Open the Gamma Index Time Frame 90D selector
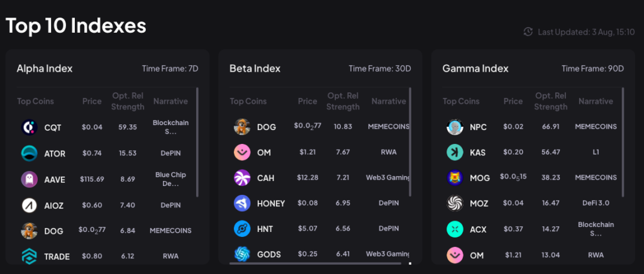Viewport: 644px width, 274px height. tap(592, 68)
